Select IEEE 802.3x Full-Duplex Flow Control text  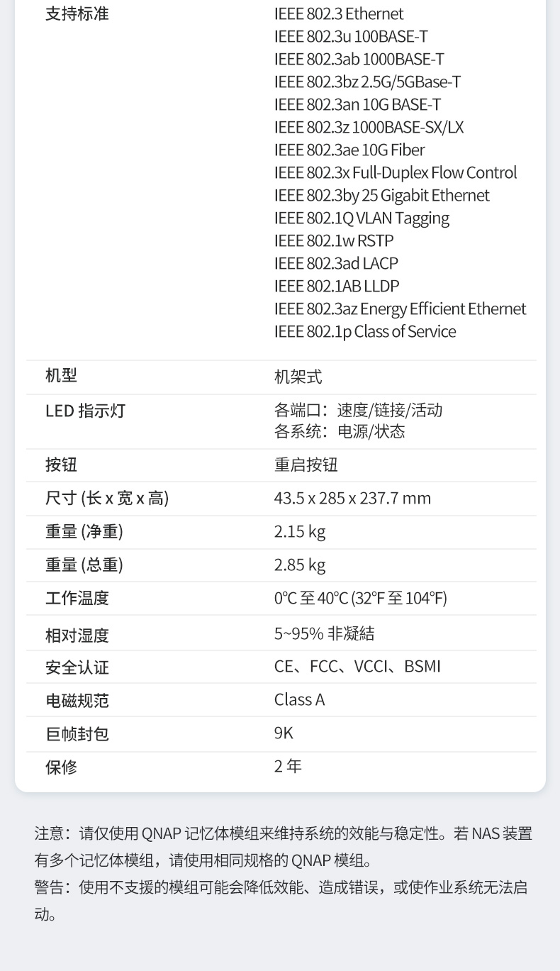coord(395,173)
